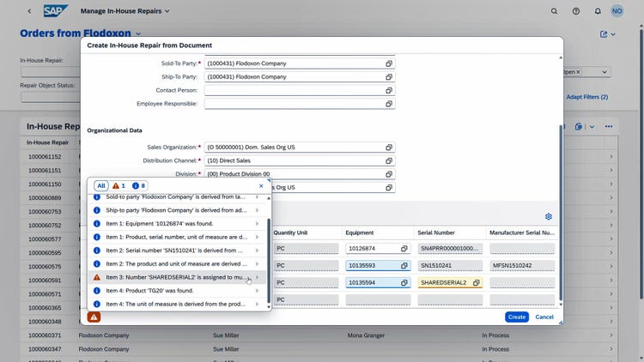Open value help for Ship-To Party
This screenshot has height=362, width=644.
tap(388, 76)
